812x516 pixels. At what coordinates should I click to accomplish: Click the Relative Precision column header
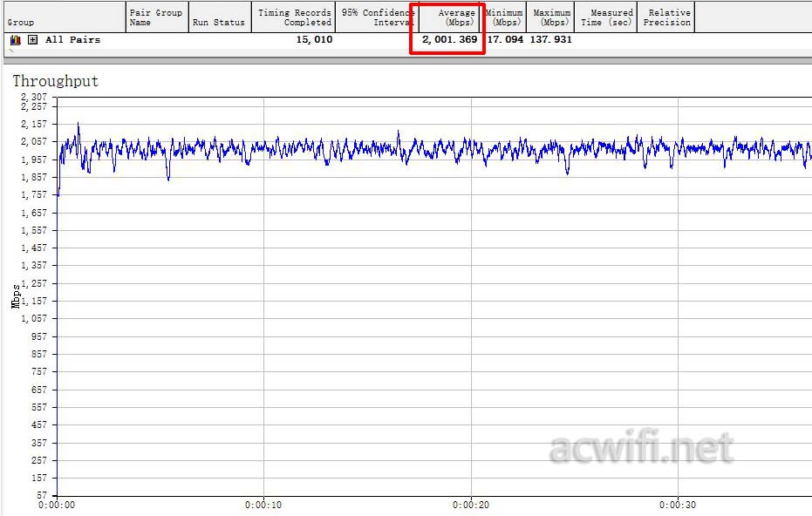click(666, 17)
